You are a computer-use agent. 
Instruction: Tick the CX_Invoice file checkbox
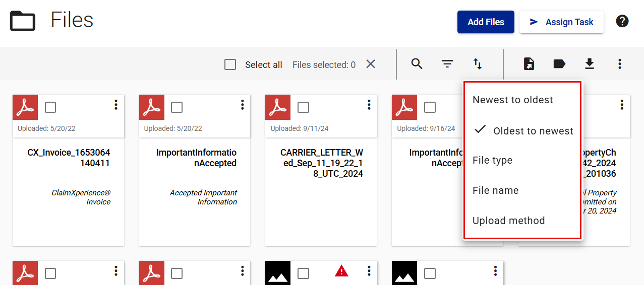pyautogui.click(x=50, y=107)
